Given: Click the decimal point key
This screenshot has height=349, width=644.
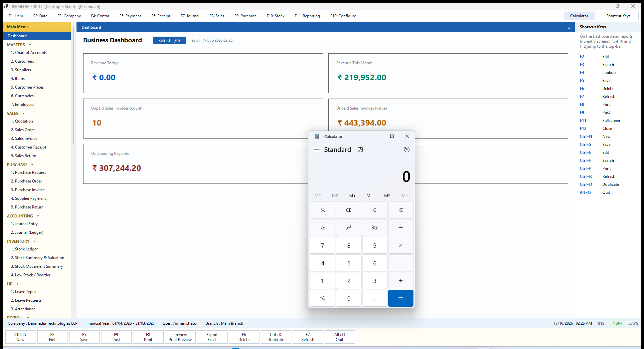Looking at the screenshot, I should pyautogui.click(x=375, y=298).
